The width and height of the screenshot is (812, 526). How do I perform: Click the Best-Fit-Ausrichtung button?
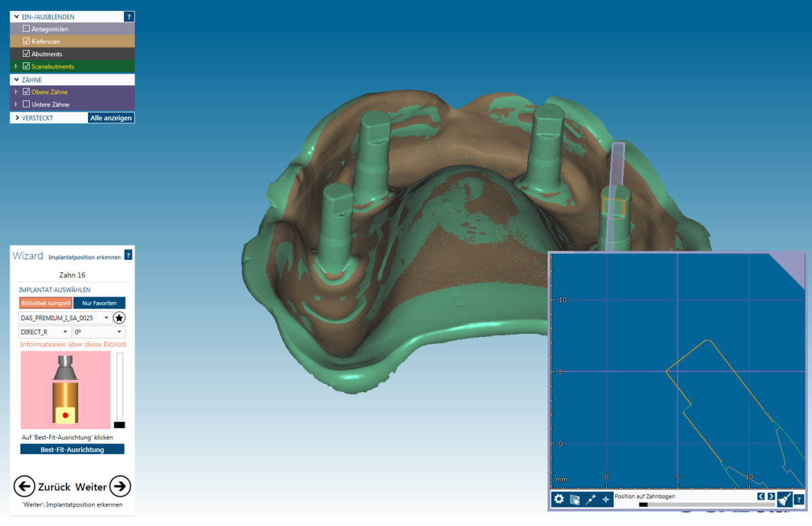pyautogui.click(x=72, y=448)
